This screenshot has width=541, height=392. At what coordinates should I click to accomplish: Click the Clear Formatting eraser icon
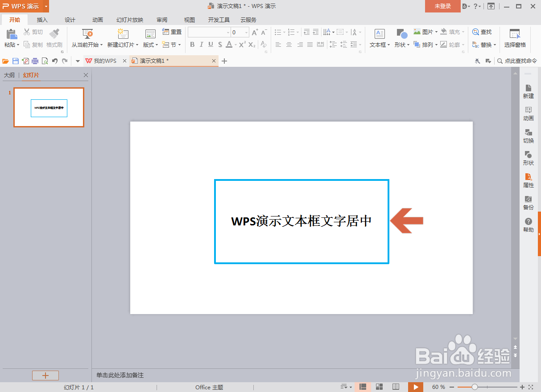pyautogui.click(x=264, y=45)
